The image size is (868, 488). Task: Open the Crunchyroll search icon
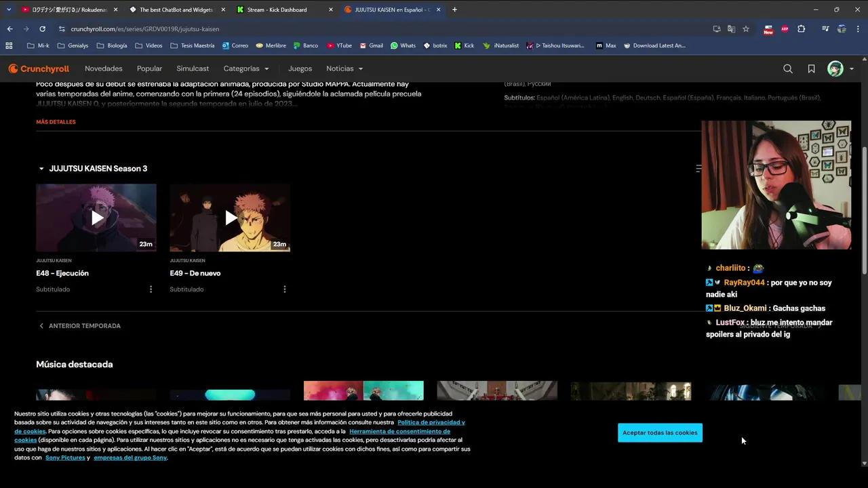[788, 68]
